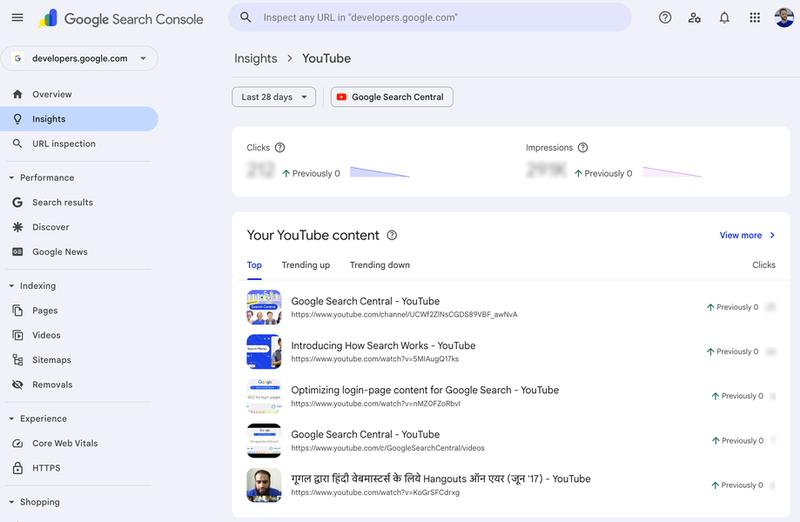Switch to the Trending down tab
This screenshot has height=522, width=800.
(380, 265)
